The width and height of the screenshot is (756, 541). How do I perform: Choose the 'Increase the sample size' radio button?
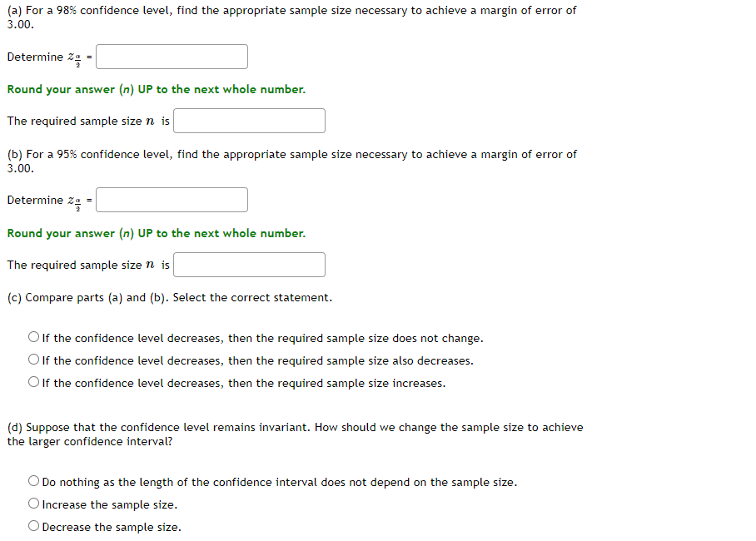coord(33,504)
